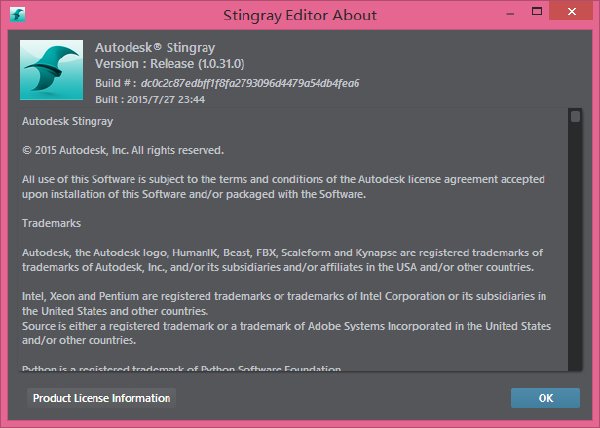Screen dimensions: 600x428
Task: Minimize the About dialog window
Action: point(510,14)
